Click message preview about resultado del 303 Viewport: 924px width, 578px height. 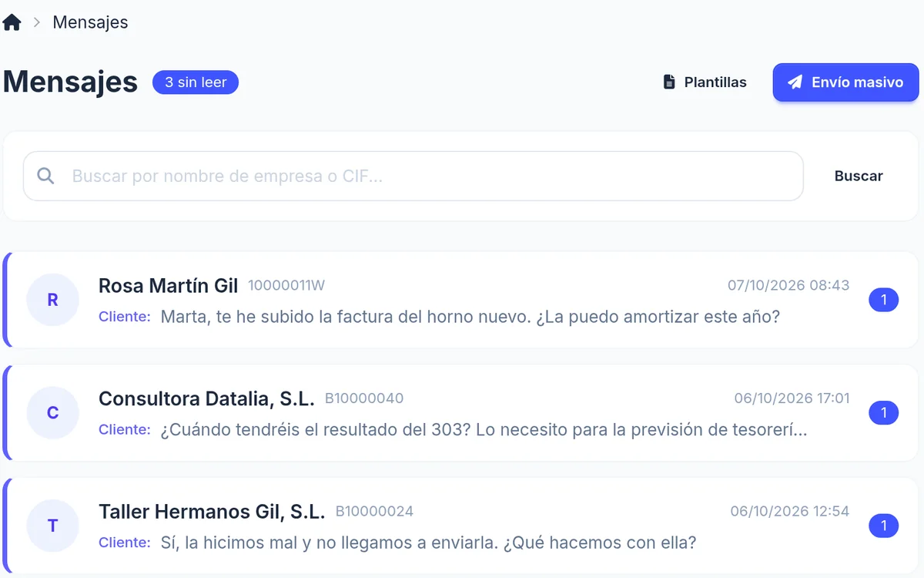click(484, 430)
